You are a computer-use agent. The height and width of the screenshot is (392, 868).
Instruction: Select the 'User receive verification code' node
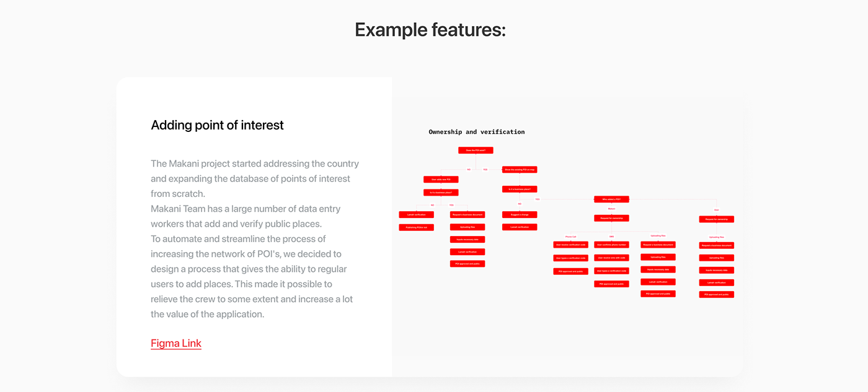pos(570,245)
